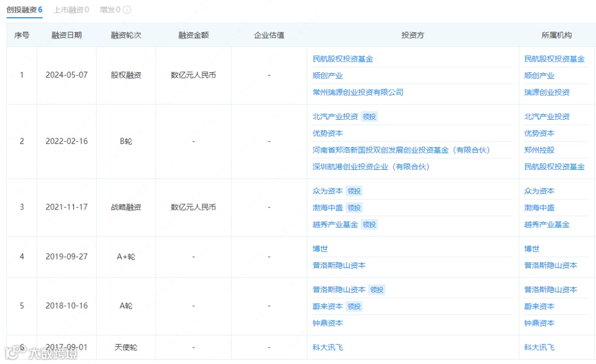The image size is (596, 364).
Task: Open investor link 常州瑞源创业投资有限公司
Action: point(358,92)
